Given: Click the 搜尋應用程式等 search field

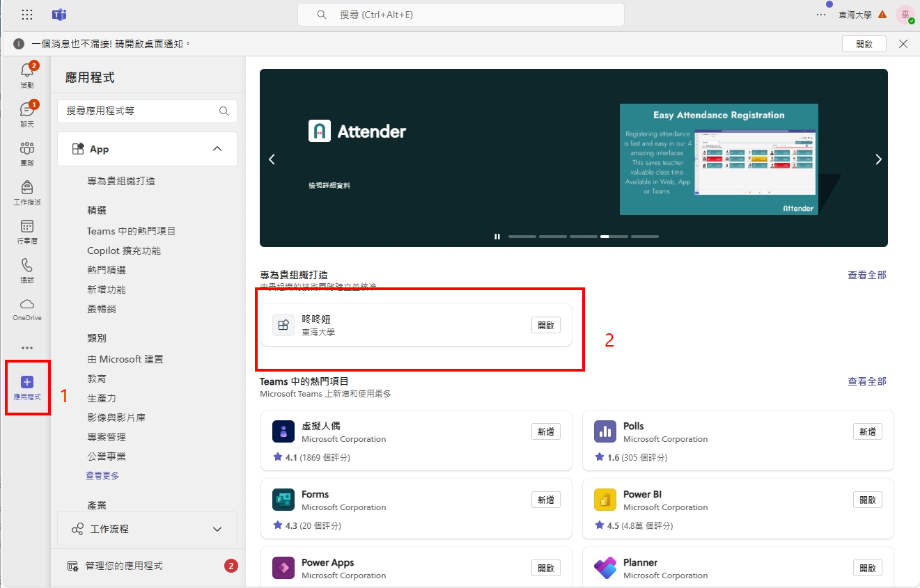Looking at the screenshot, I should click(x=147, y=111).
